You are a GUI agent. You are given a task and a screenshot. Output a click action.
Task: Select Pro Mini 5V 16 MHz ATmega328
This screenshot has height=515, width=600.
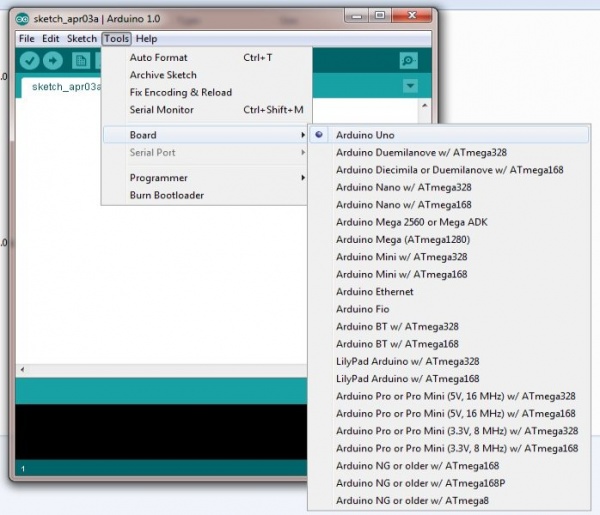pos(449,396)
